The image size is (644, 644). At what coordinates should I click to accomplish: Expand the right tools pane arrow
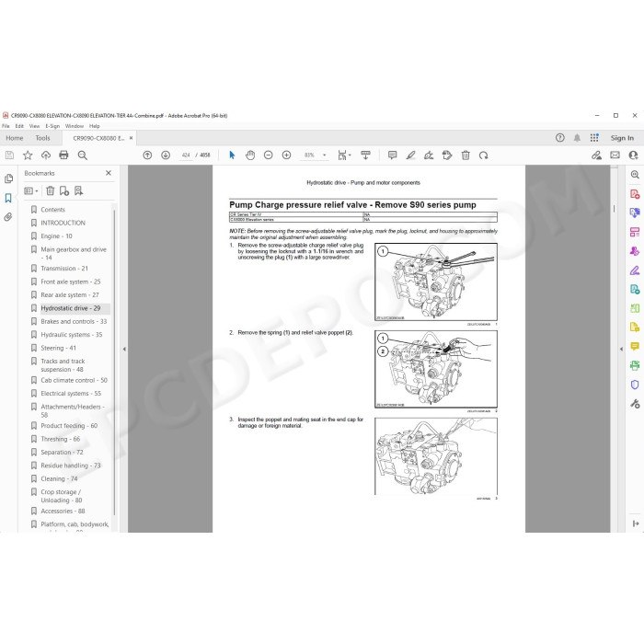coord(621,349)
